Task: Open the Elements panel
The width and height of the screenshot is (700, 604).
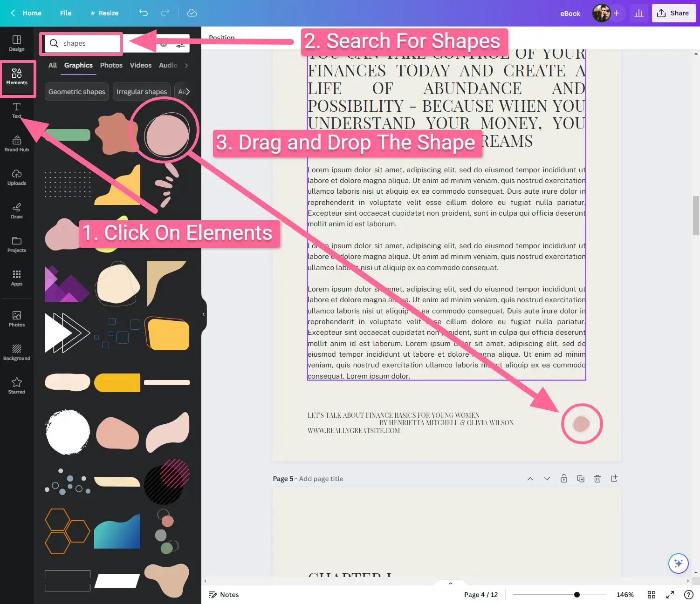Action: 17,77
